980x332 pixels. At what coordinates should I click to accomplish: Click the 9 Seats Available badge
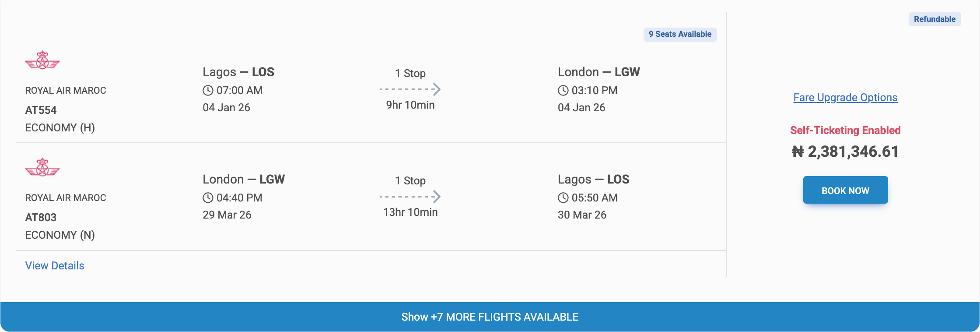pos(680,34)
